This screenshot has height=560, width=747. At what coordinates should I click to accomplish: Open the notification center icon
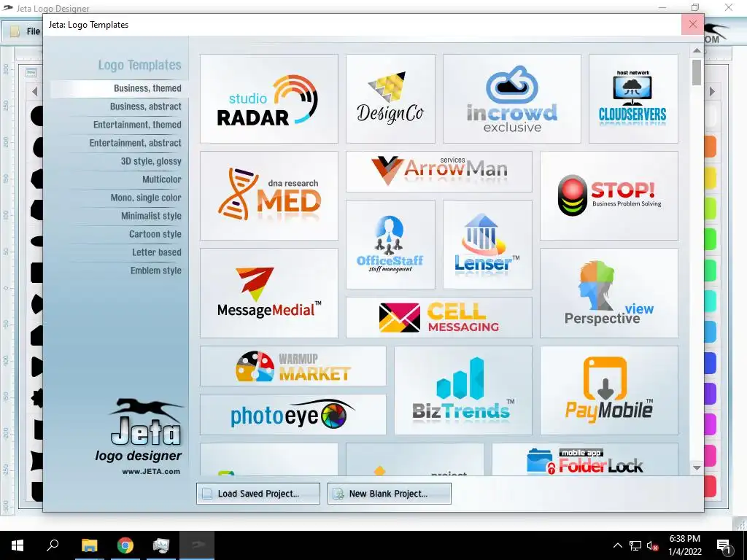724,546
